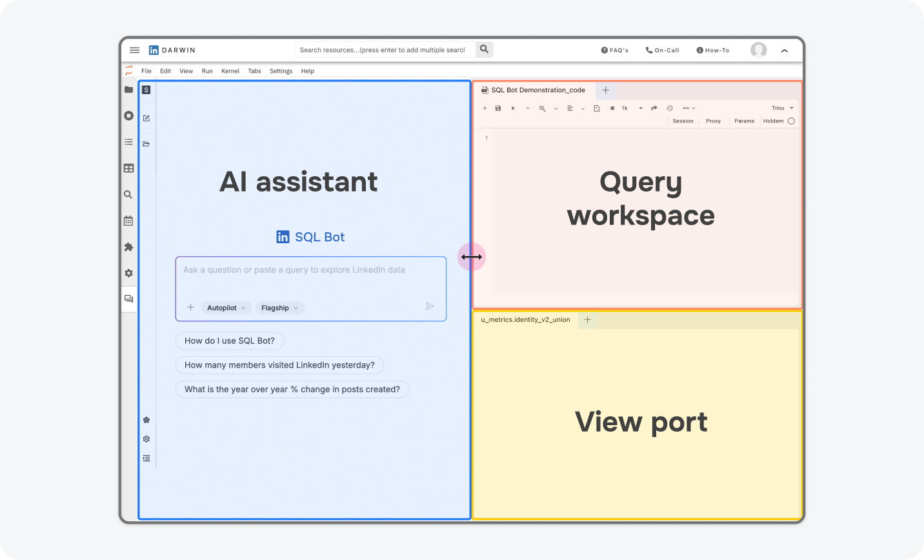Open the hamburger menu beside Darwin logo
Screen dimensions: 924x560
(x=135, y=50)
